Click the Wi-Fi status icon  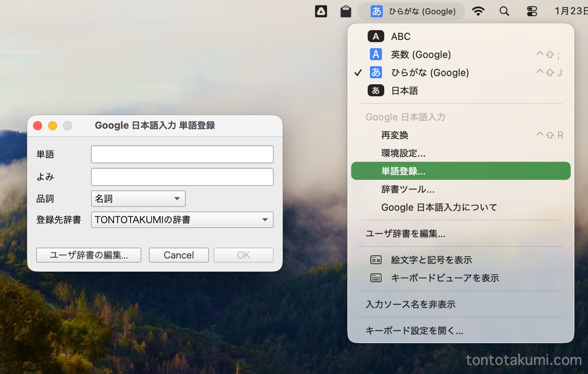(478, 11)
